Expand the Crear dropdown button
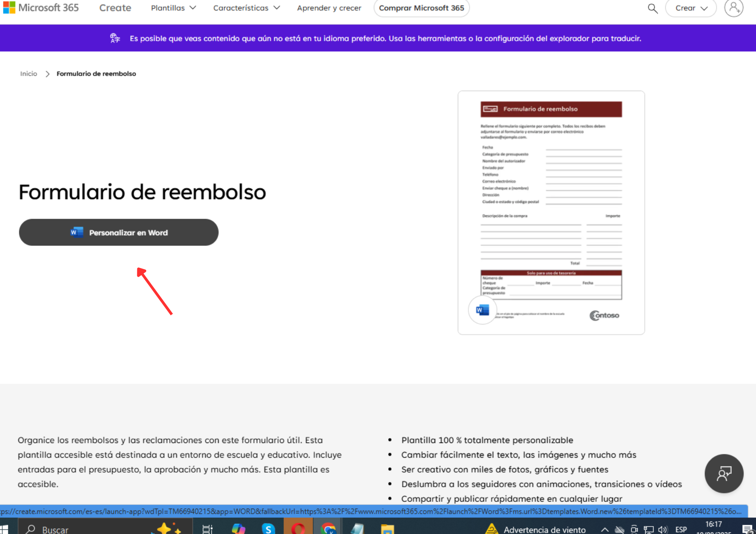The height and width of the screenshot is (534, 756). pos(691,8)
